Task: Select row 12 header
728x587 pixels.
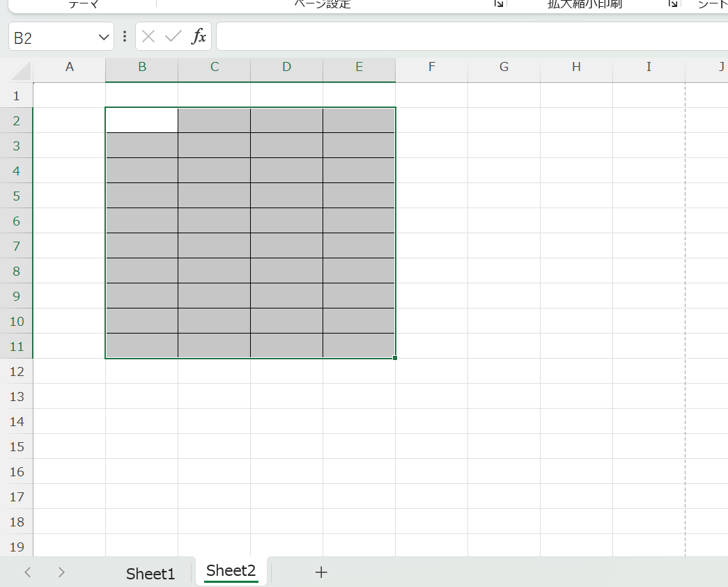Action: click(16, 371)
